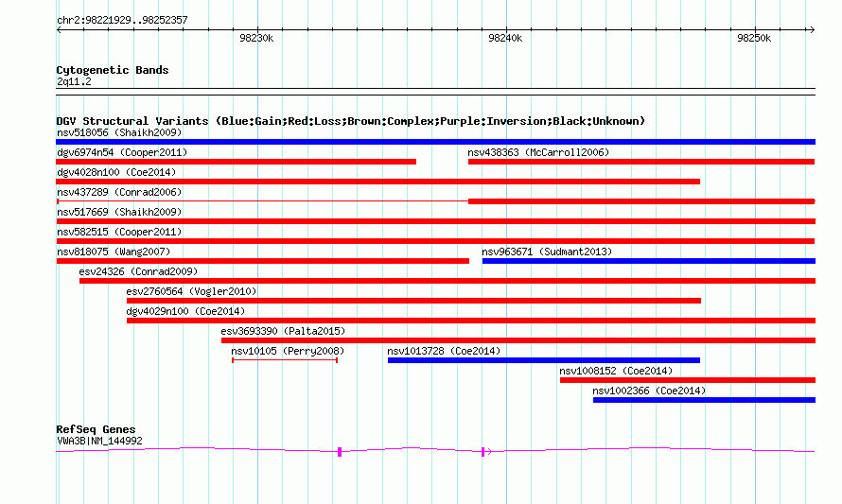Click the 98230k ruler tick label
Screen dimensions: 842x504
256,38
